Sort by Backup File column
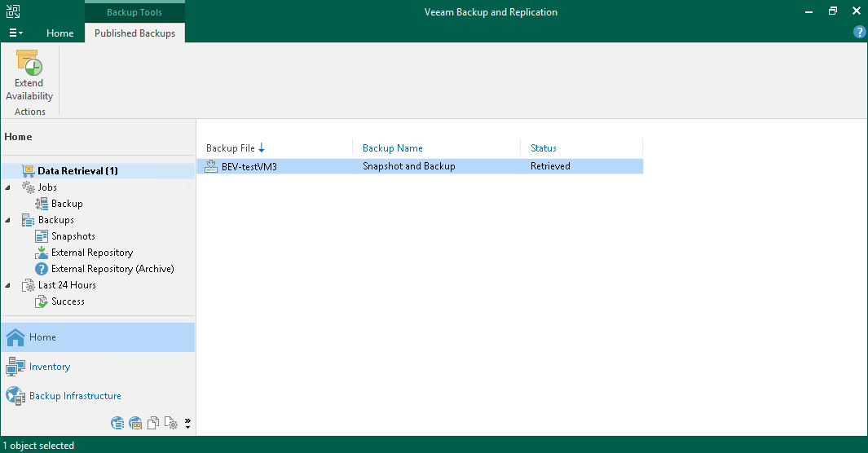This screenshot has height=453, width=868. [231, 148]
